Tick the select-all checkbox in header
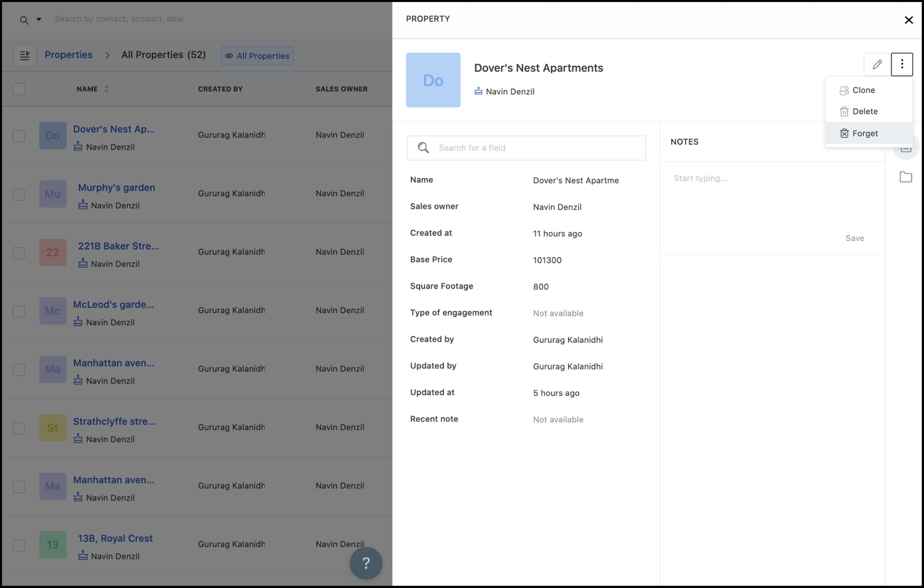Screen dimensions: 924x588 pos(19,89)
